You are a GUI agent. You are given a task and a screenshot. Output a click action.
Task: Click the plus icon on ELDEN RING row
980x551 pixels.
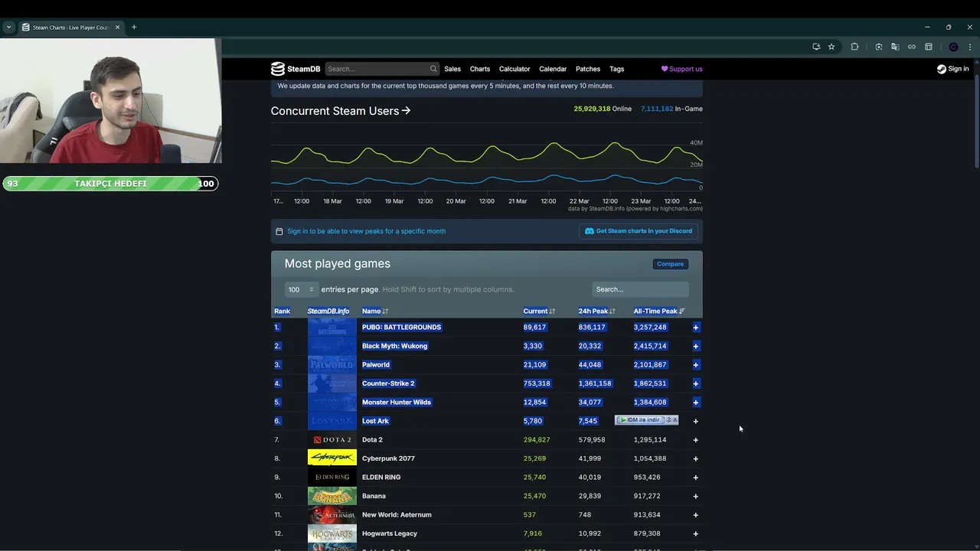click(696, 478)
